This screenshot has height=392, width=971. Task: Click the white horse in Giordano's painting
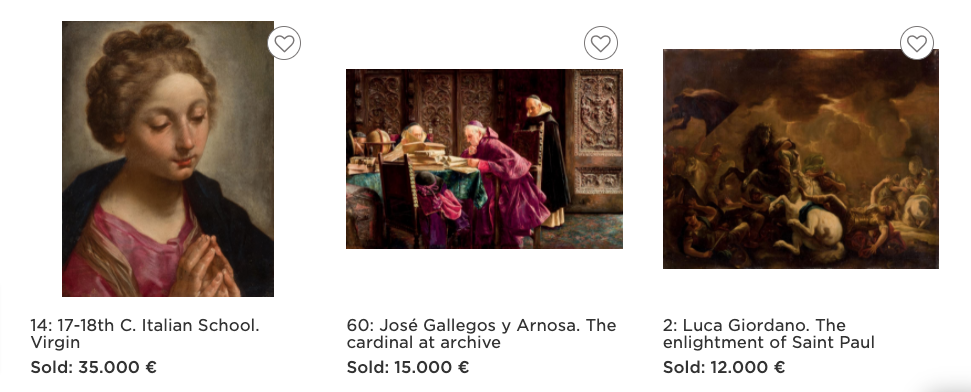[x=807, y=225]
